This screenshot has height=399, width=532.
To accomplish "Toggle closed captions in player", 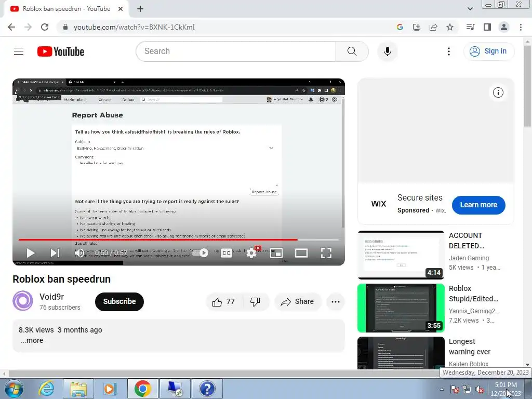I will pyautogui.click(x=227, y=253).
